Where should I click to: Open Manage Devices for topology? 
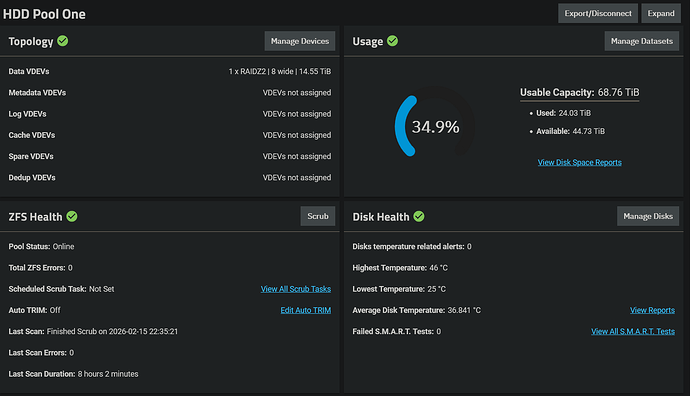coord(300,41)
